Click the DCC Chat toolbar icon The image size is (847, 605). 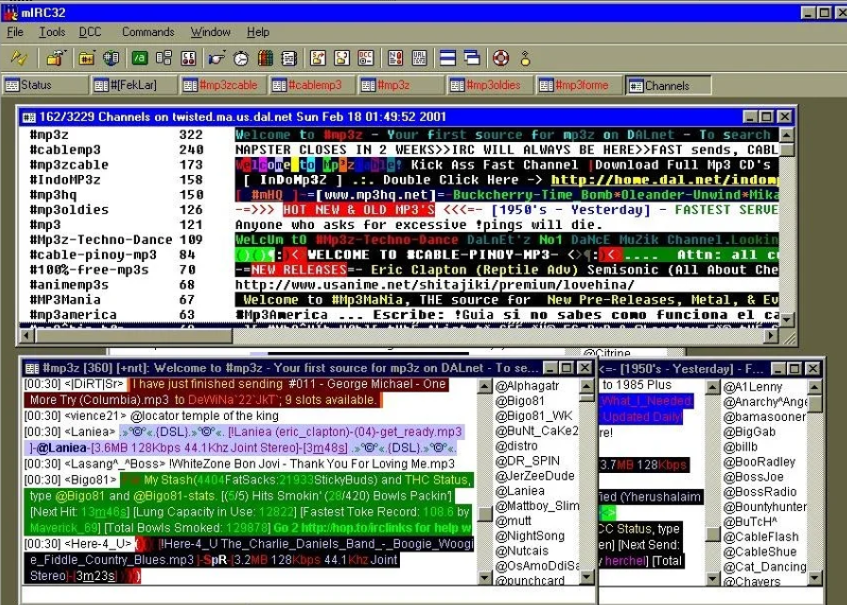pyautogui.click(x=342, y=57)
